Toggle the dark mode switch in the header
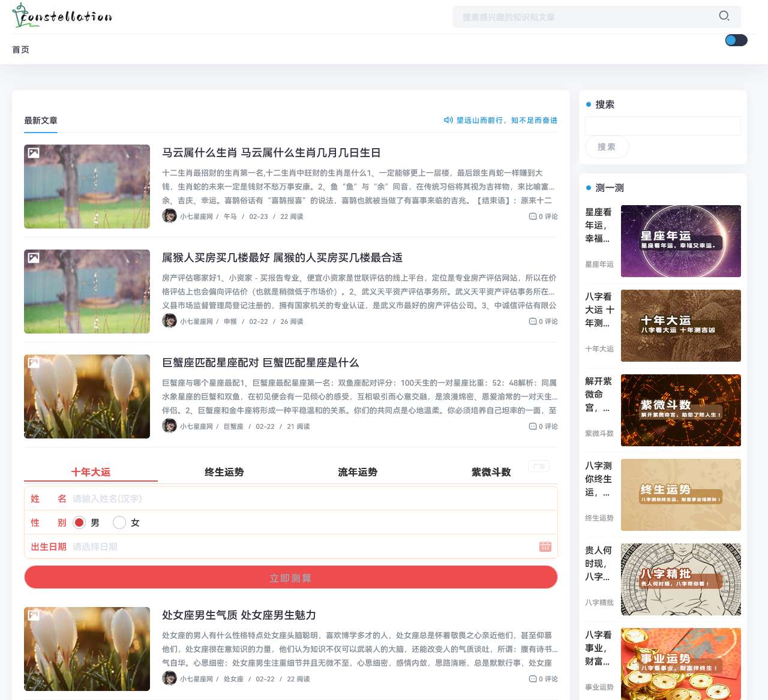 pyautogui.click(x=736, y=40)
